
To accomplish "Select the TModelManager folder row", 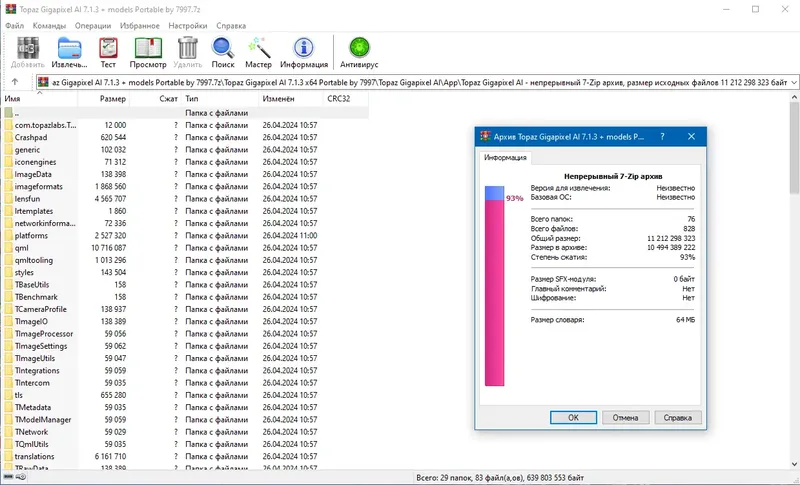I will (x=184, y=420).
